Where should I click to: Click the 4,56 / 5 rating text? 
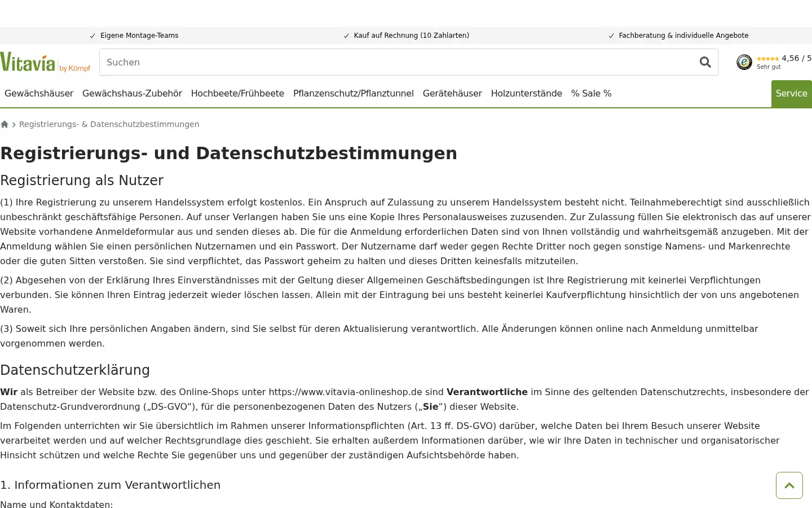[796, 58]
